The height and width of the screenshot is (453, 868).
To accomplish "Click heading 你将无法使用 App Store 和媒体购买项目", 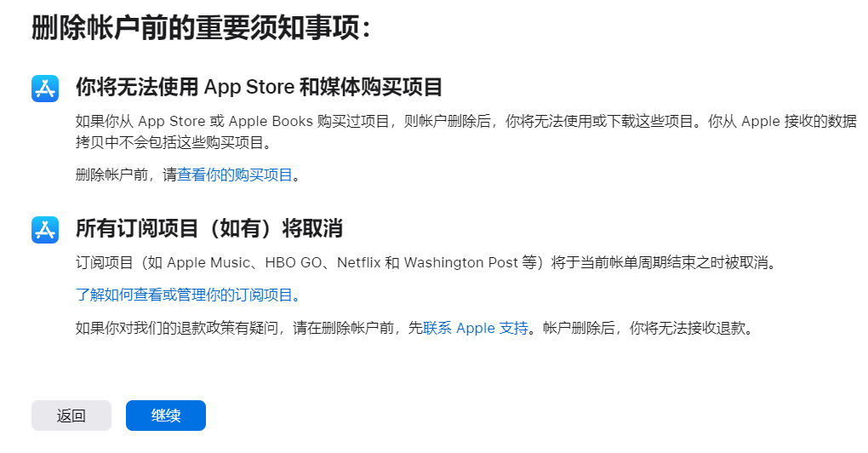I will point(259,88).
